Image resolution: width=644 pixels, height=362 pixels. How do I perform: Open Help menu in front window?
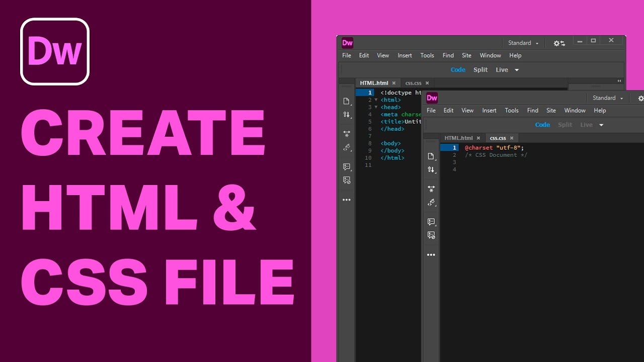coord(600,111)
